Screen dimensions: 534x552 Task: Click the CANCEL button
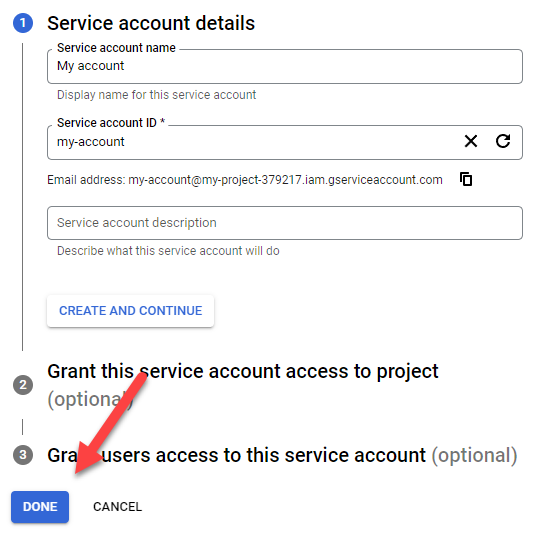pos(117,507)
